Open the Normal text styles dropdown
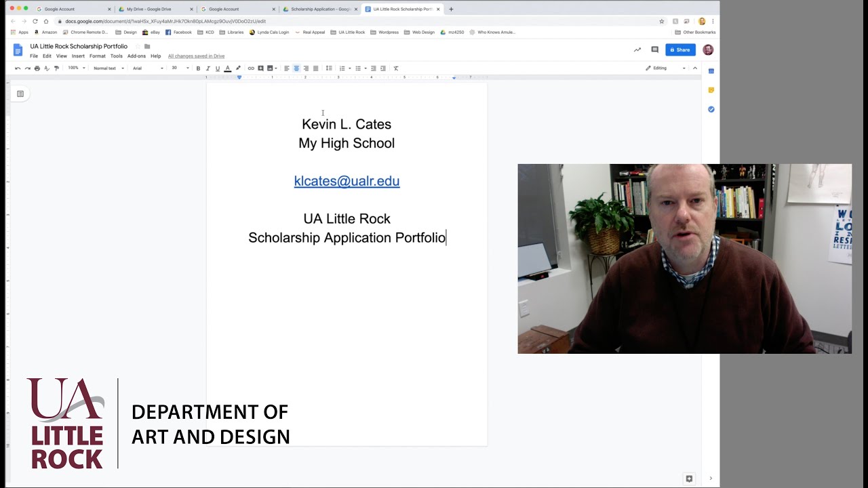The width and height of the screenshot is (868, 488). pyautogui.click(x=108, y=68)
